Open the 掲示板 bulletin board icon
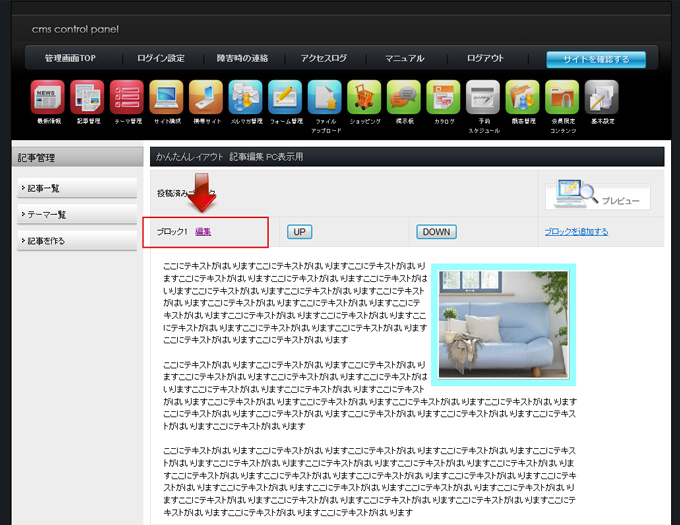Image resolution: width=680 pixels, height=525 pixels. (x=404, y=98)
